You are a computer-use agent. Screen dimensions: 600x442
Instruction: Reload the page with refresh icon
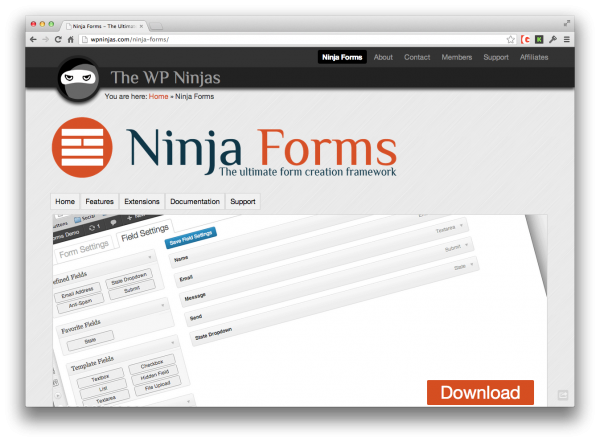[x=58, y=39]
